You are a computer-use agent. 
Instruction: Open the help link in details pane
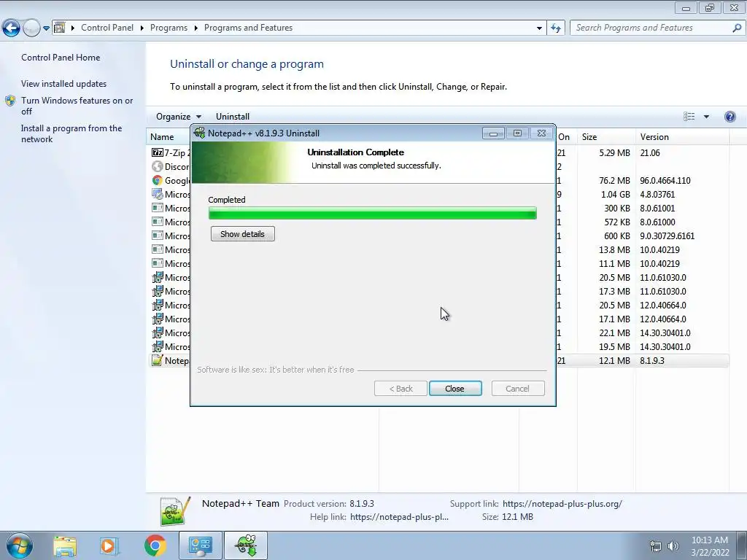(399, 517)
